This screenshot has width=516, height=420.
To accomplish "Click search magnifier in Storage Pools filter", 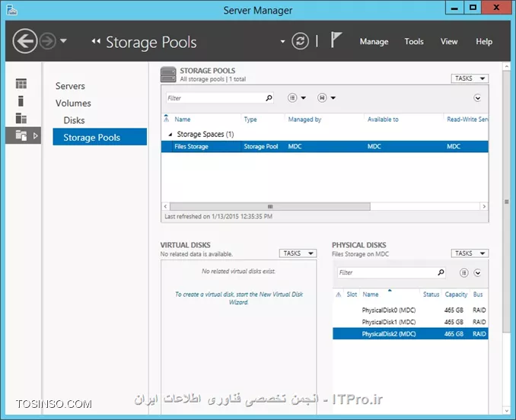I will (x=269, y=97).
